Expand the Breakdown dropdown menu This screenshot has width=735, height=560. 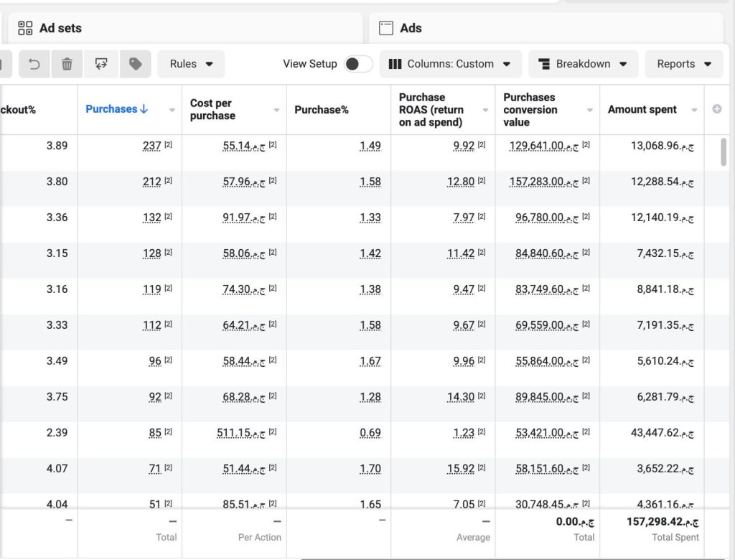pos(582,64)
